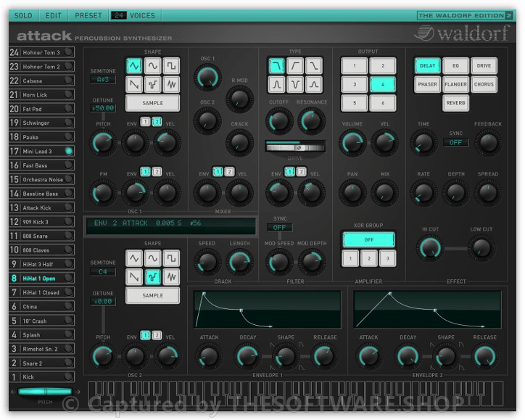The height and width of the screenshot is (420, 525).
Task: Click the OSC 1 Sample button
Action: pos(152,104)
